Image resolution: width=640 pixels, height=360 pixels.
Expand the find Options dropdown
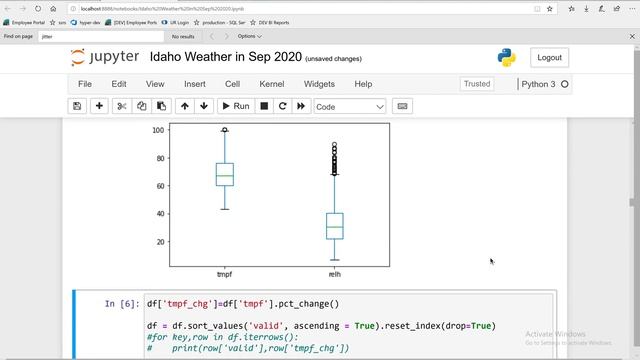point(249,36)
